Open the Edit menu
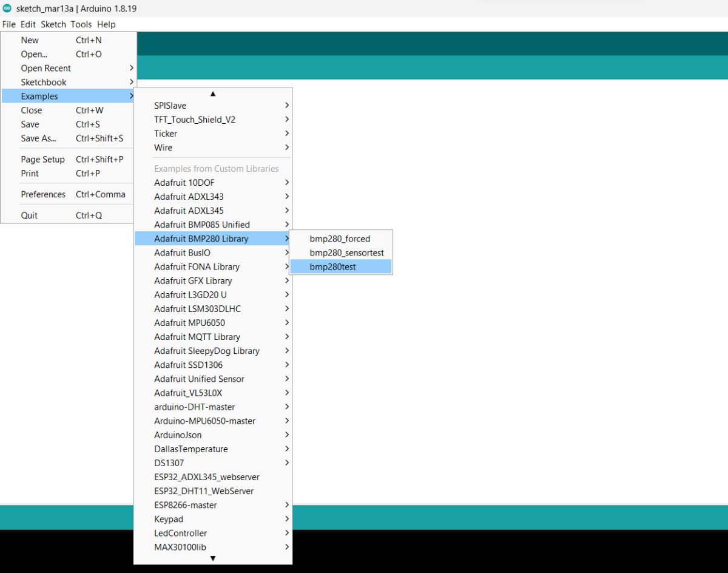Screen dimensions: 728x573 click(27, 24)
